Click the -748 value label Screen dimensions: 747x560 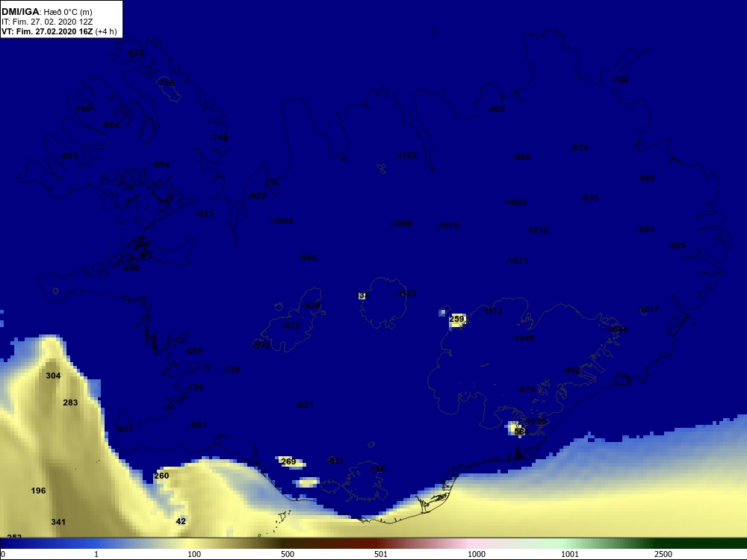219,137
